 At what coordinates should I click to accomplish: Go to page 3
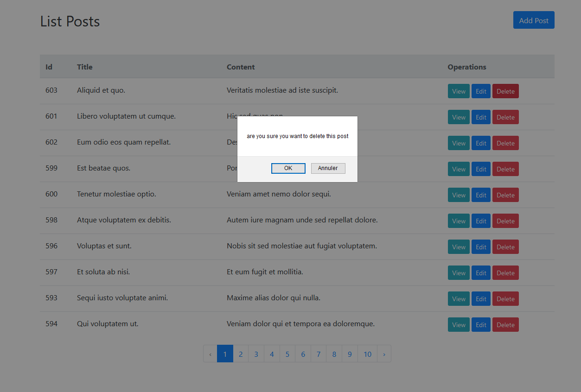pos(256,354)
